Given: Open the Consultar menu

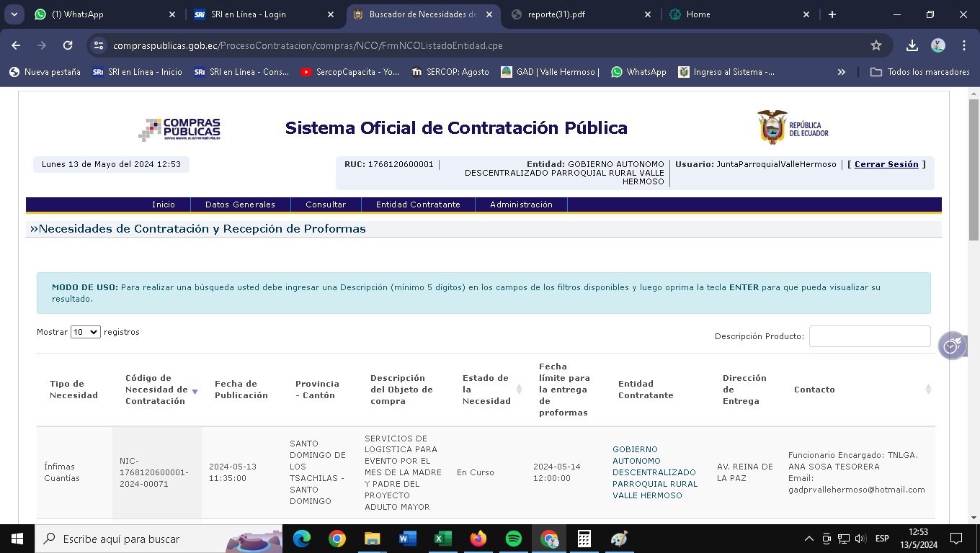Looking at the screenshot, I should point(326,204).
